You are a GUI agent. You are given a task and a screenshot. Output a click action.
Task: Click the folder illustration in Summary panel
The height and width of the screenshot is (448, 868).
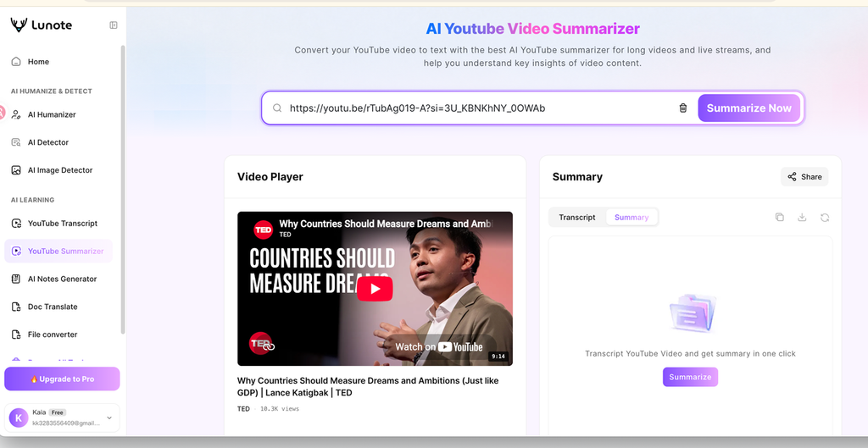692,313
